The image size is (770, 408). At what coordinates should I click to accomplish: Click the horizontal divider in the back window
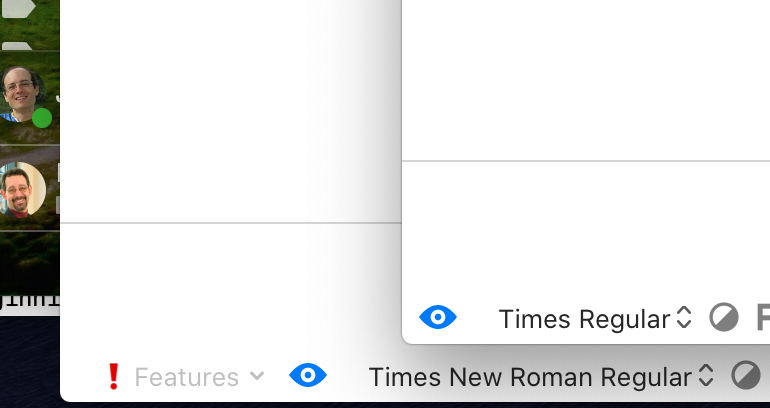pos(230,222)
